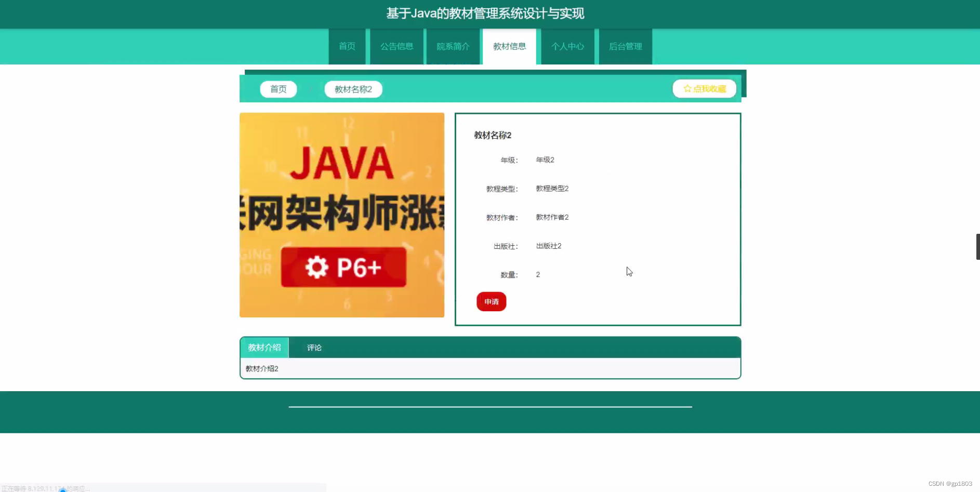
Task: Select the 教材介绍 introduction tab
Action: point(264,347)
